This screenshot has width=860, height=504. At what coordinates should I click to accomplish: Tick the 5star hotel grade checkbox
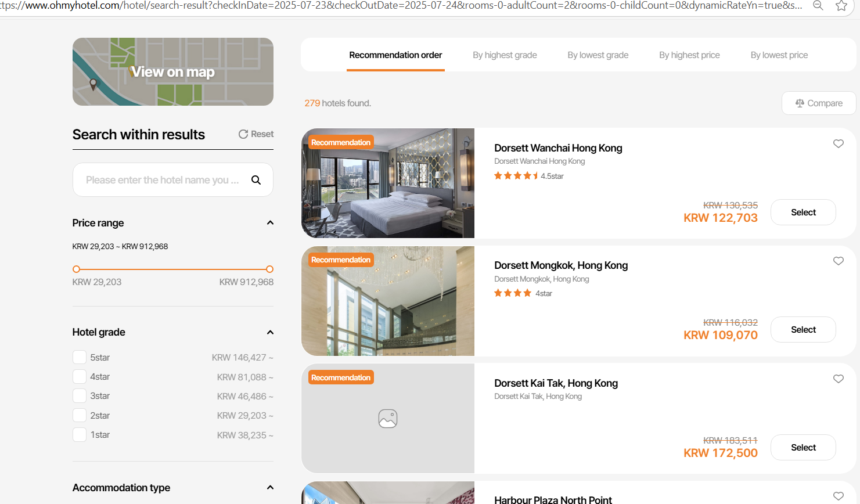(x=80, y=357)
